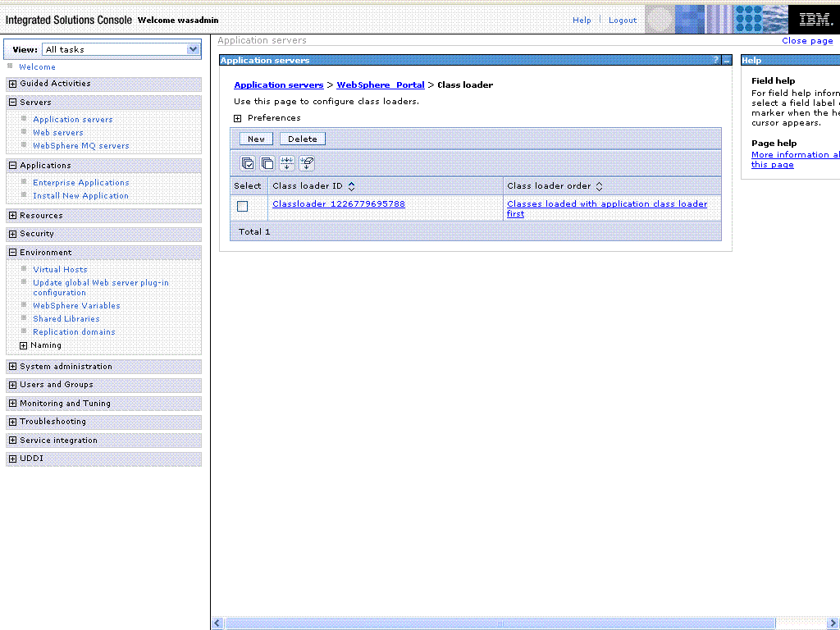
Task: Click Classes loaded with application class loader first
Action: (x=607, y=208)
